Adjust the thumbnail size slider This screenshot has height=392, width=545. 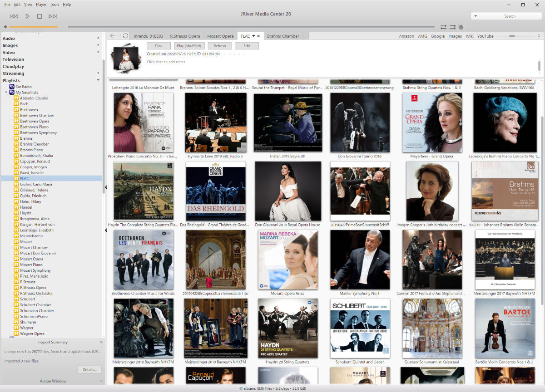512,36
